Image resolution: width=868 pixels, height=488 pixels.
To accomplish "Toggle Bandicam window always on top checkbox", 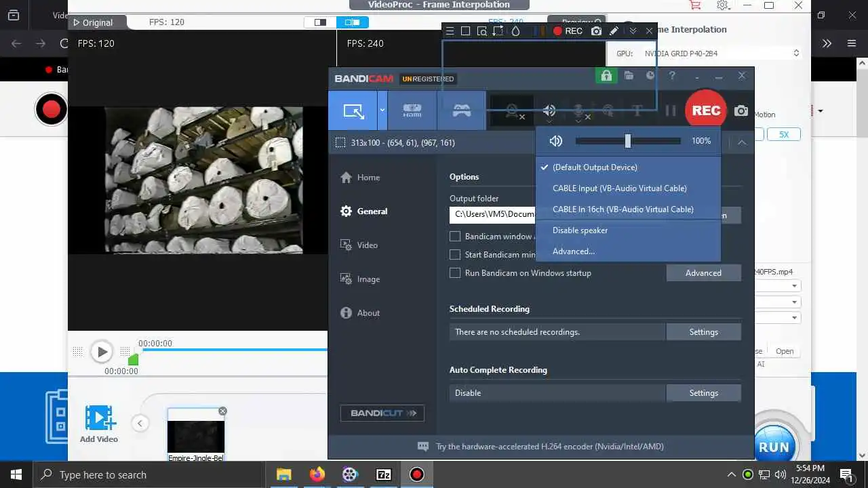I will [455, 237].
